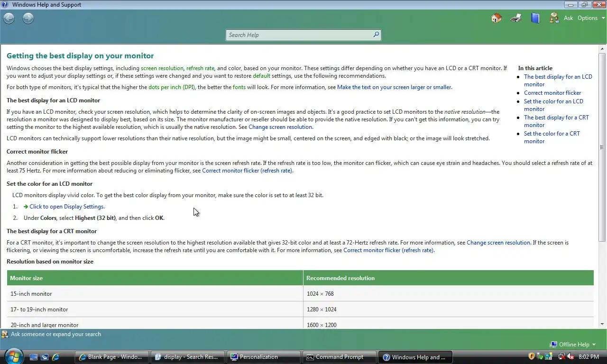Follow 'Make the text on your screen larger' link
Screen dimensions: 607x364
395,87
